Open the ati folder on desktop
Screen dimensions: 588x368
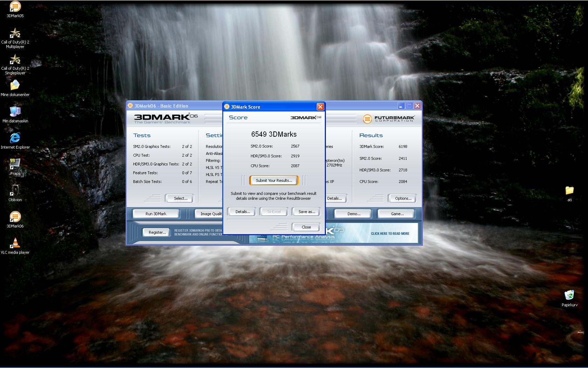tap(569, 193)
